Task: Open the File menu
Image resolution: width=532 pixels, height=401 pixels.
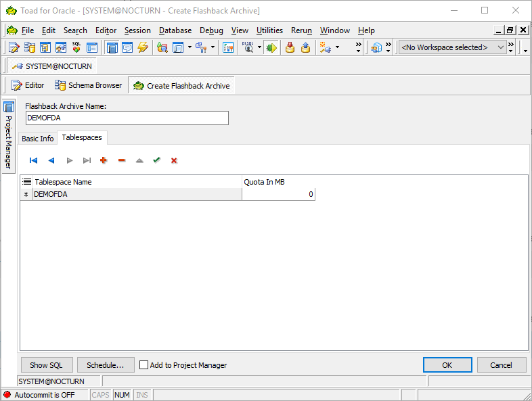Action: tap(28, 30)
